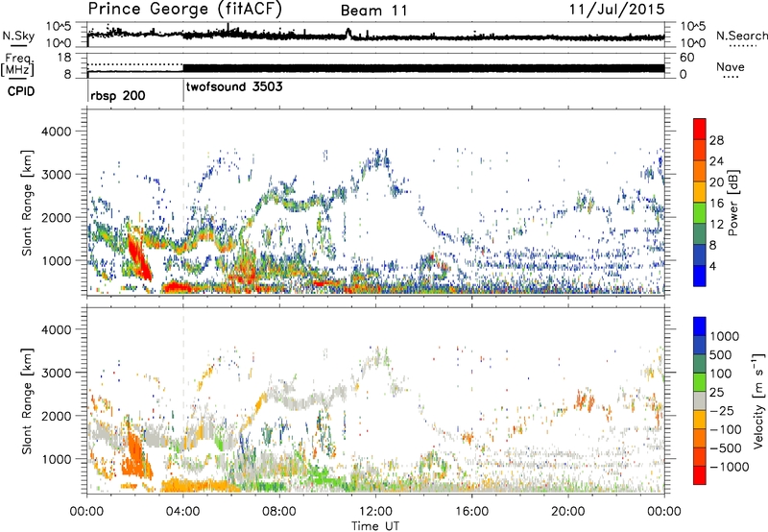Select the 'N.Sky' legend label
The height and width of the screenshot is (532, 768).
[18, 36]
